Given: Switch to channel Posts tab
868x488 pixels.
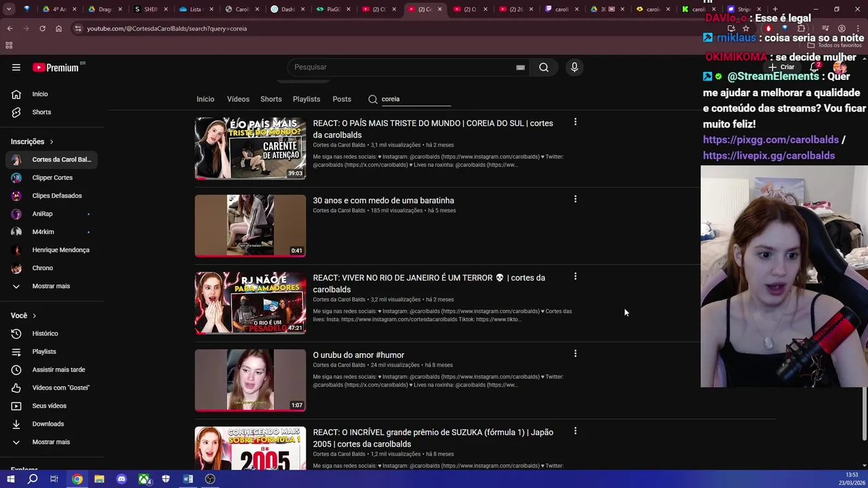Looking at the screenshot, I should [342, 99].
